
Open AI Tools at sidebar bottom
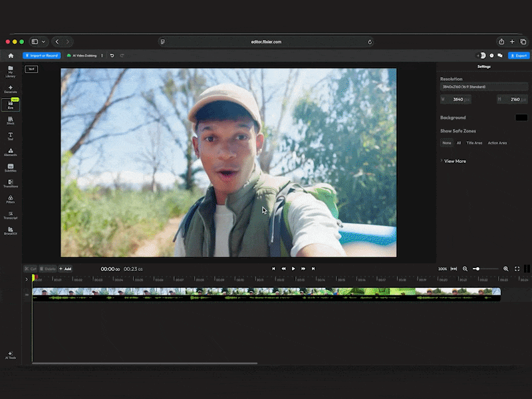click(x=11, y=355)
